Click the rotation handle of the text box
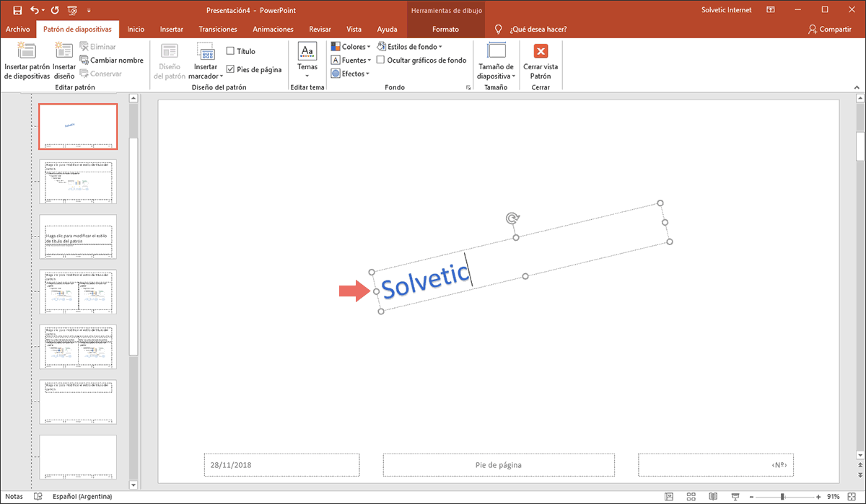 512,218
